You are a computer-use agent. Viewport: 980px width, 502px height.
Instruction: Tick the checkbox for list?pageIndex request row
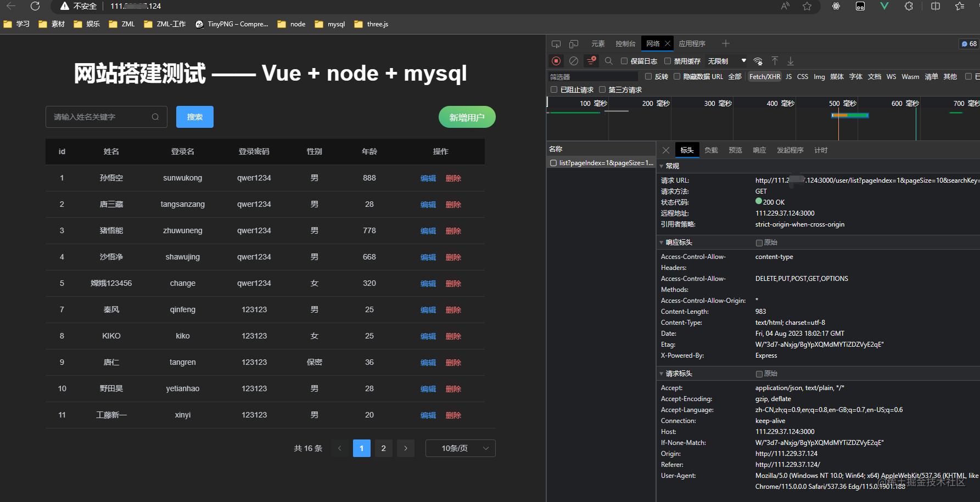[553, 163]
